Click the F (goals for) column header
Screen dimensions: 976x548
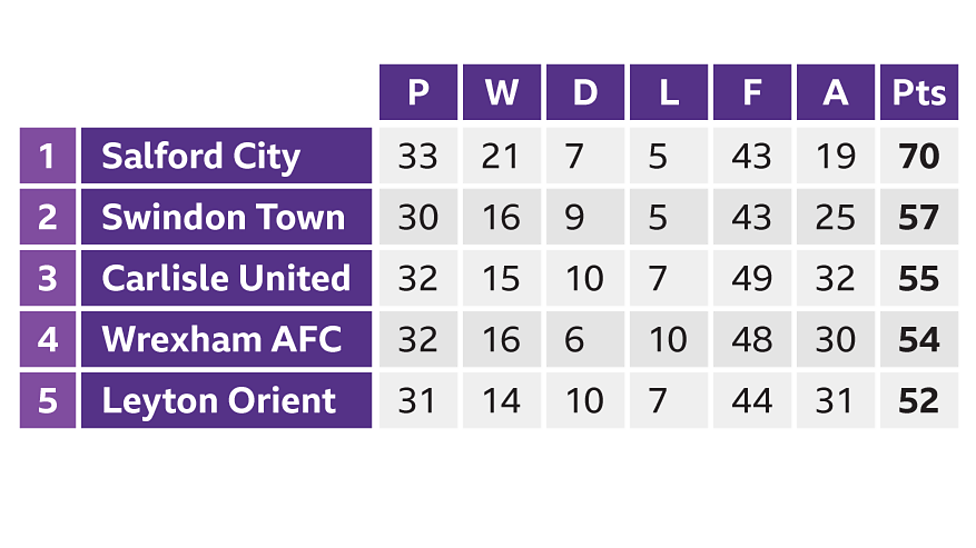coord(752,93)
